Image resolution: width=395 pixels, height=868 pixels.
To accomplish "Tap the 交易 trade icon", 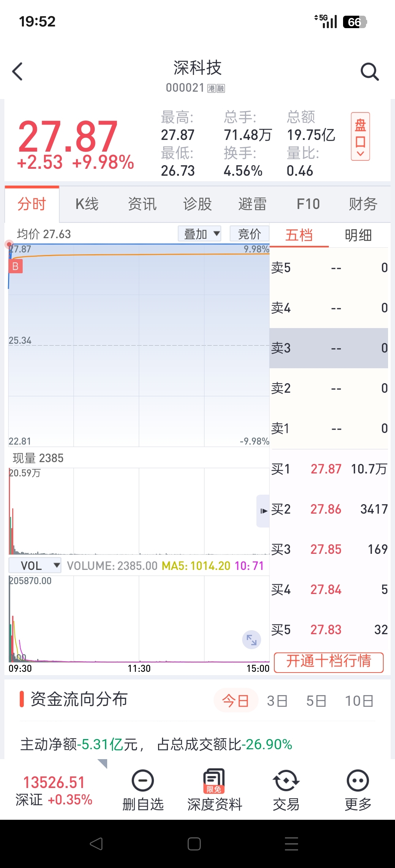I will point(286,781).
